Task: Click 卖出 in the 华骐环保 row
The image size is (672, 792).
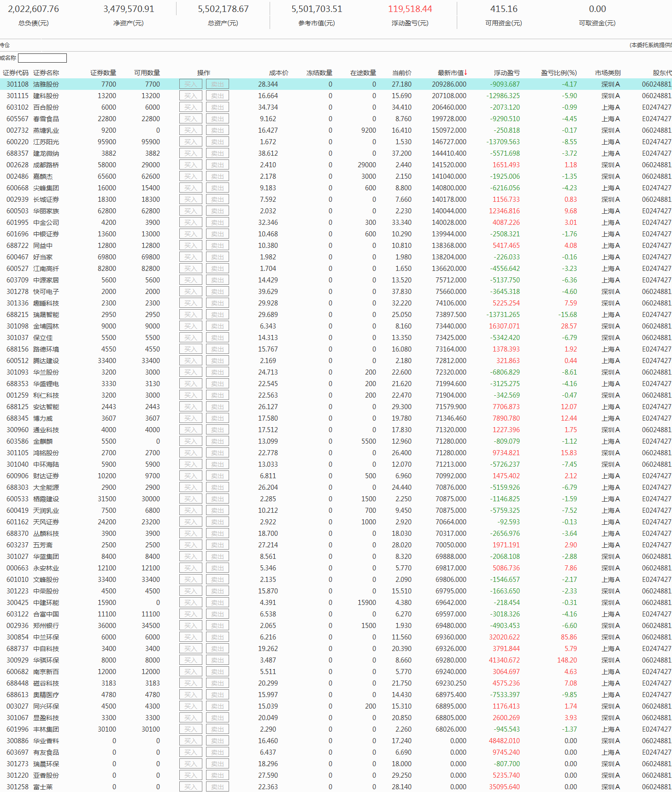Action: click(x=218, y=660)
